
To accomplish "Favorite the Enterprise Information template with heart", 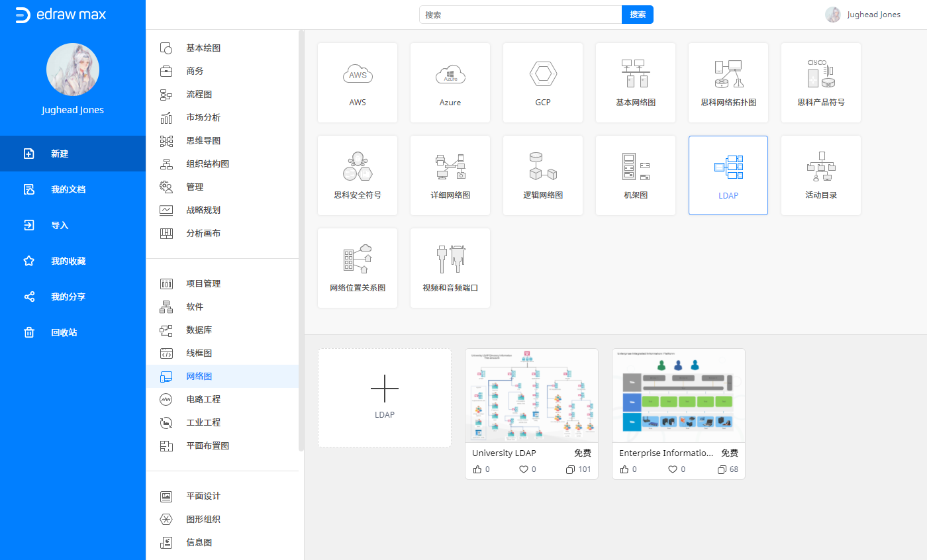I will [673, 469].
